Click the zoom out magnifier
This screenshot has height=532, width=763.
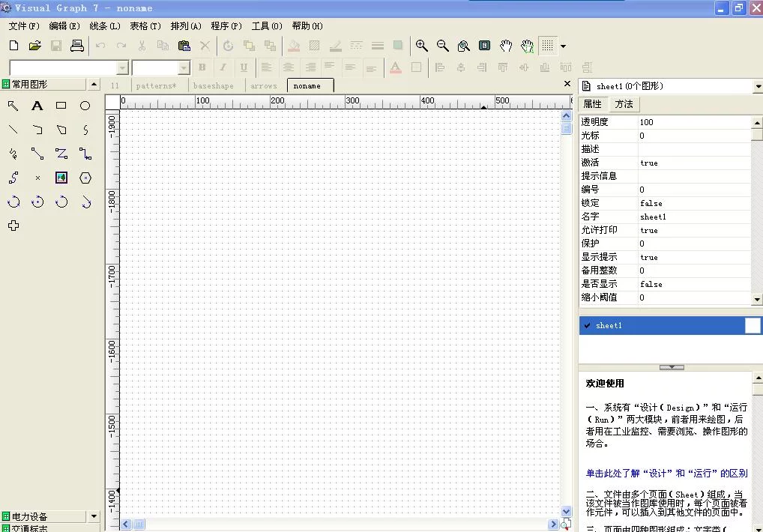(x=442, y=46)
